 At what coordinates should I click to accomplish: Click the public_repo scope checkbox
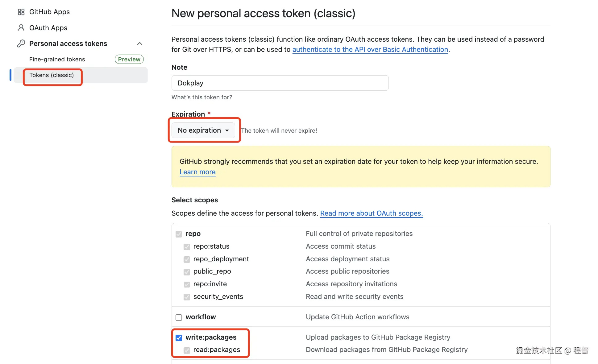point(187,272)
